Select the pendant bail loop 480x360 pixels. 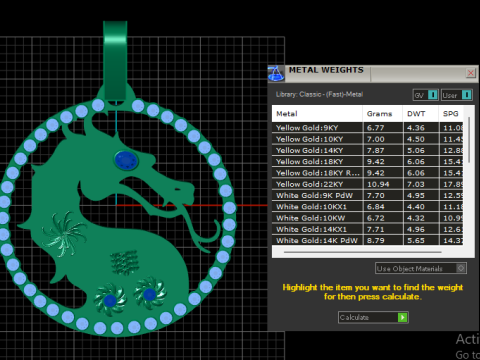point(115,60)
